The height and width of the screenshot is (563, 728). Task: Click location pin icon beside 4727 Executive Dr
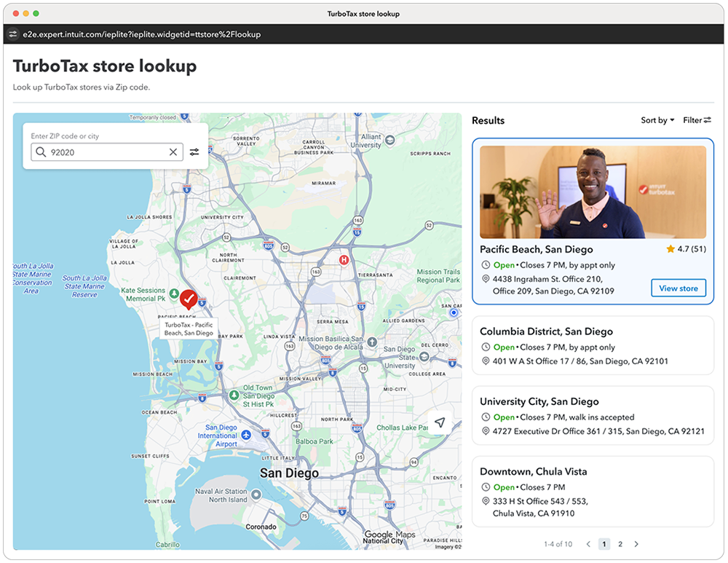point(486,431)
